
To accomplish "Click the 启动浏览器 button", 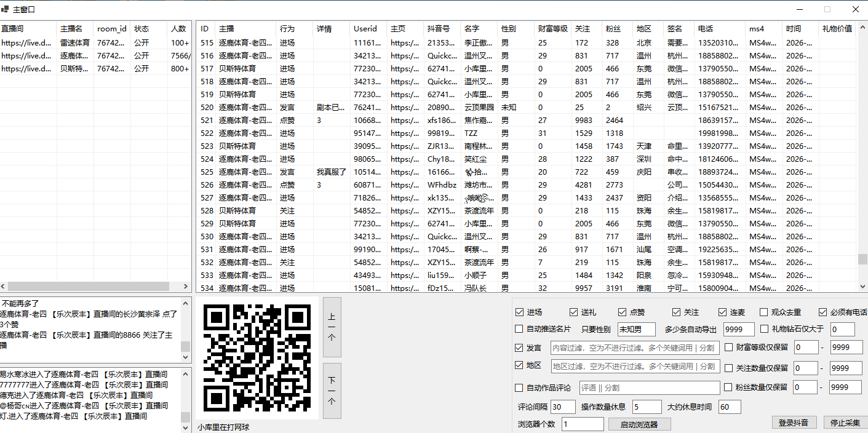I will 639,424.
